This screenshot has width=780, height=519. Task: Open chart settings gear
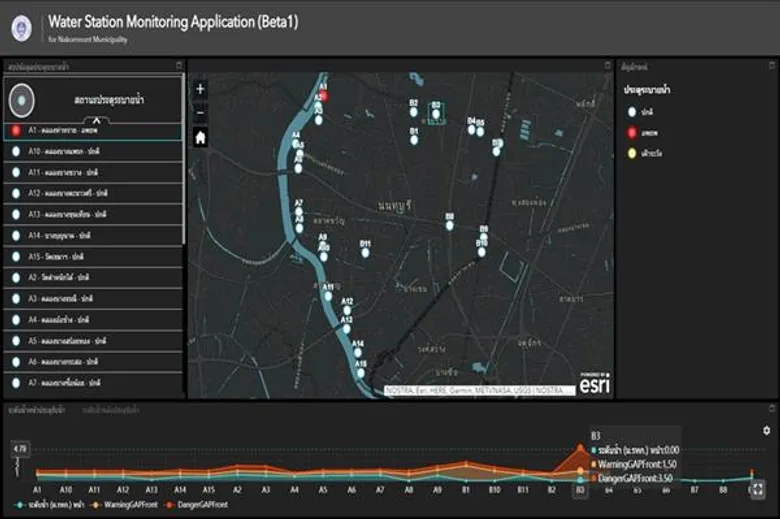(x=767, y=430)
